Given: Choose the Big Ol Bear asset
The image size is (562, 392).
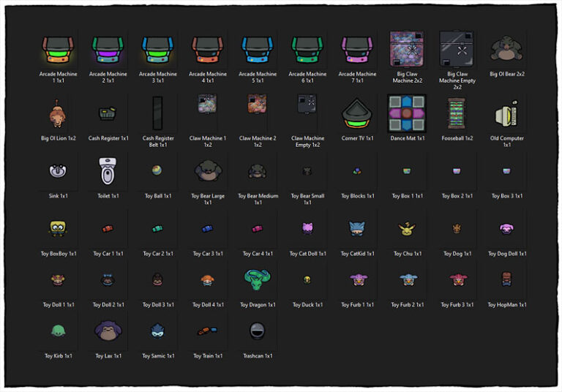Looking at the screenshot, I should pos(506,50).
